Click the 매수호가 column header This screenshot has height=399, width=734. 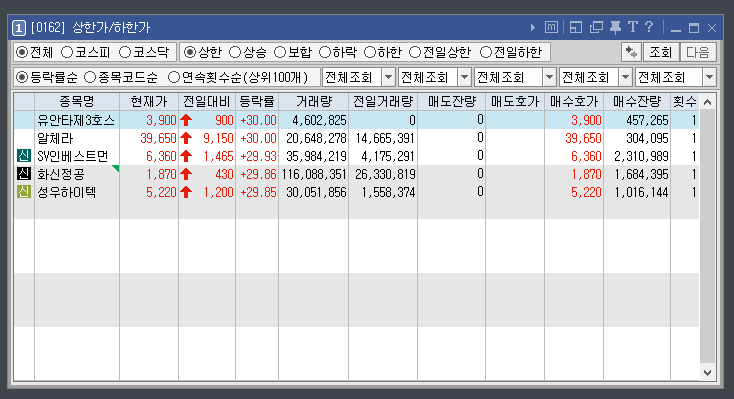574,102
